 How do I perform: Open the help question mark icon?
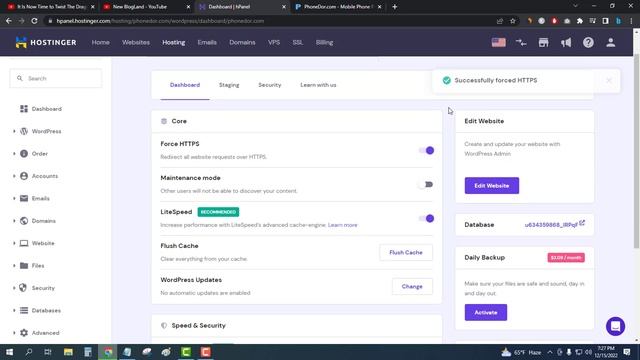(x=588, y=42)
